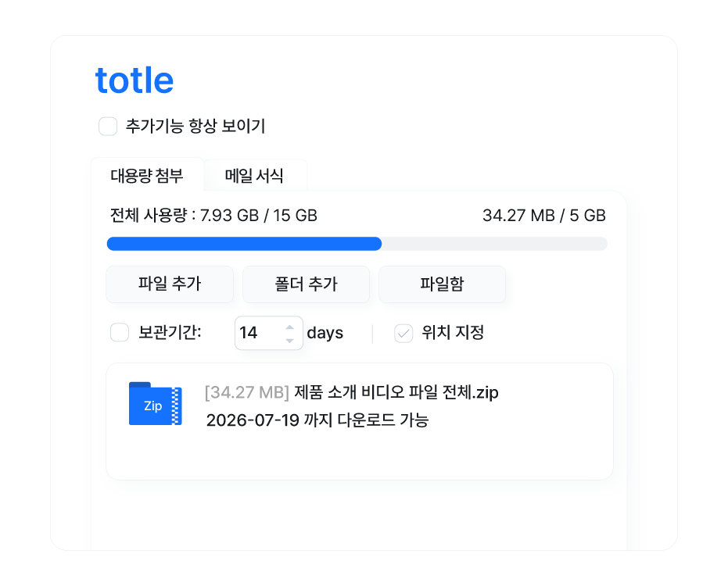Switch to the 대용량 첨부 tab
The height and width of the screenshot is (586, 728).
tap(147, 176)
